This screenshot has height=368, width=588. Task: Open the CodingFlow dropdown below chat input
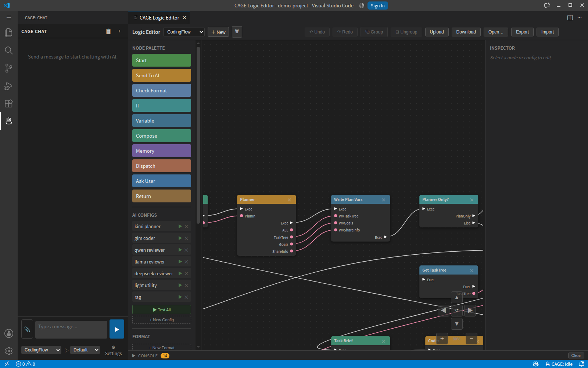point(41,350)
